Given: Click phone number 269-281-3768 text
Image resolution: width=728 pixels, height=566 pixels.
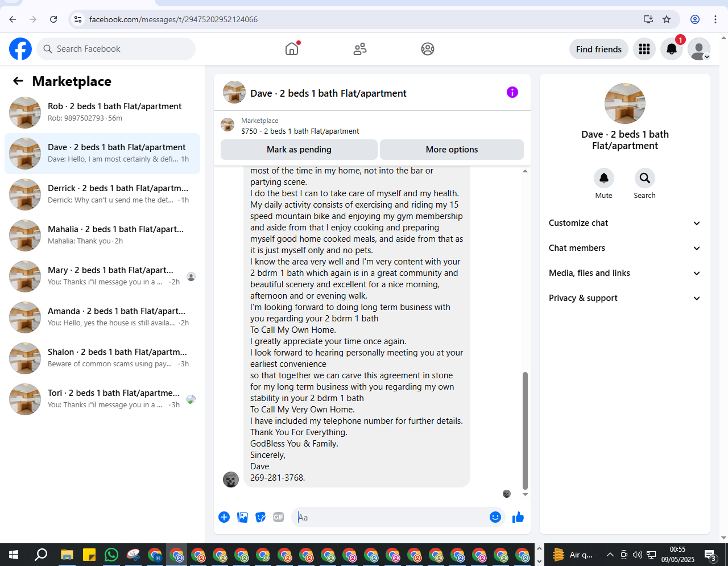Looking at the screenshot, I should click(x=278, y=478).
